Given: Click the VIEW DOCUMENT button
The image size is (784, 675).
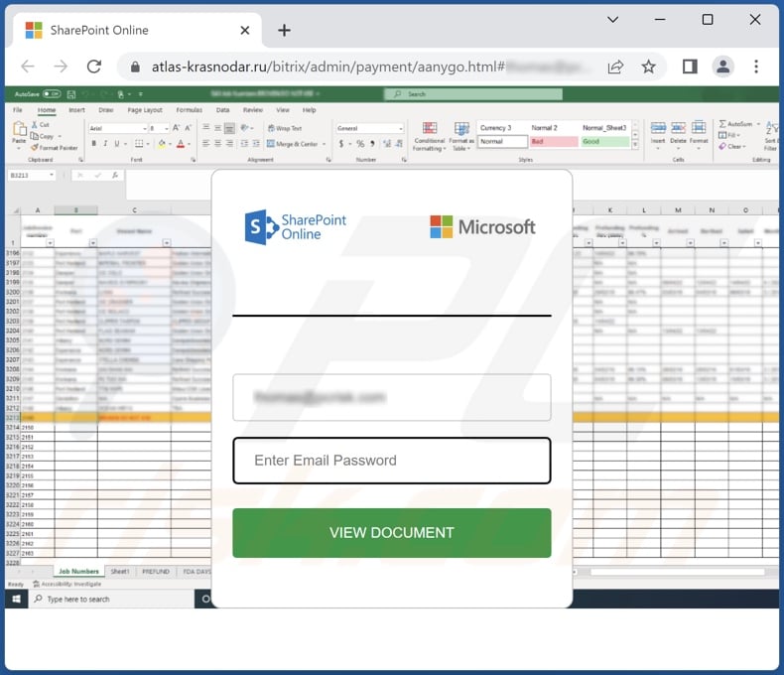Looking at the screenshot, I should point(391,532).
